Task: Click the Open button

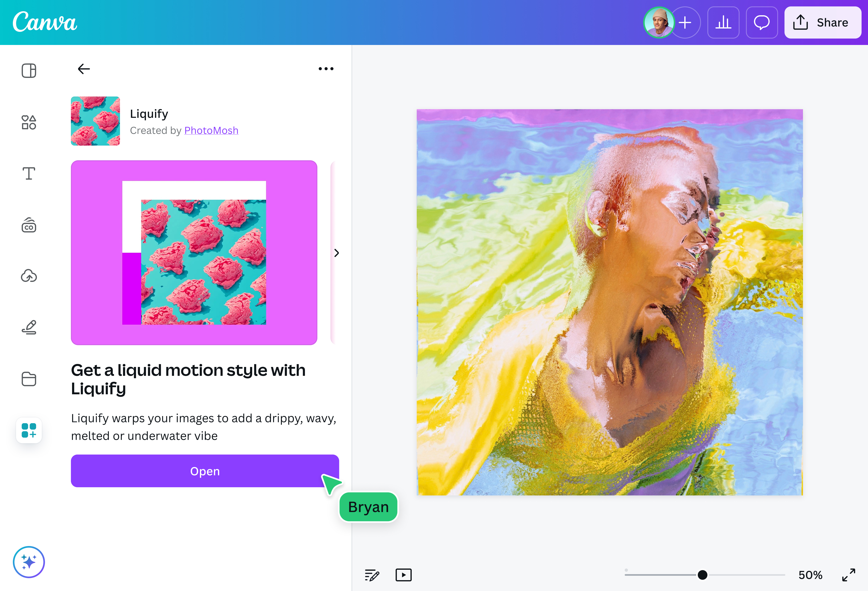Action: 205,471
